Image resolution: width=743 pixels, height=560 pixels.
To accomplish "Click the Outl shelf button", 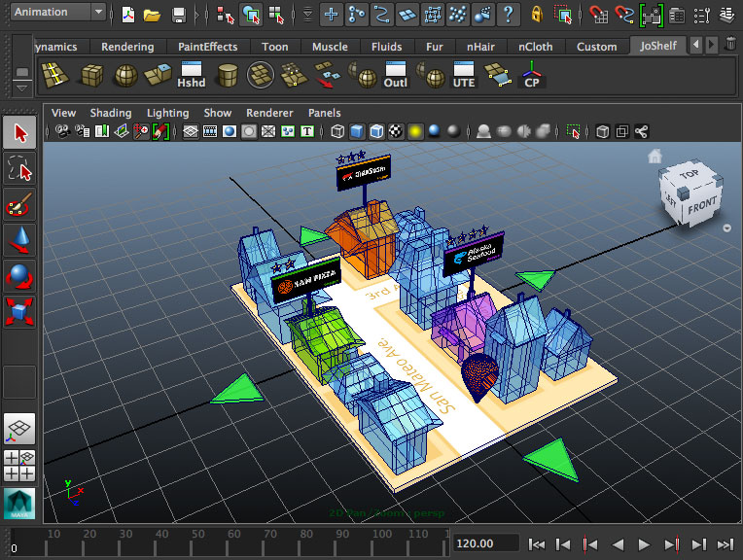I will point(395,76).
